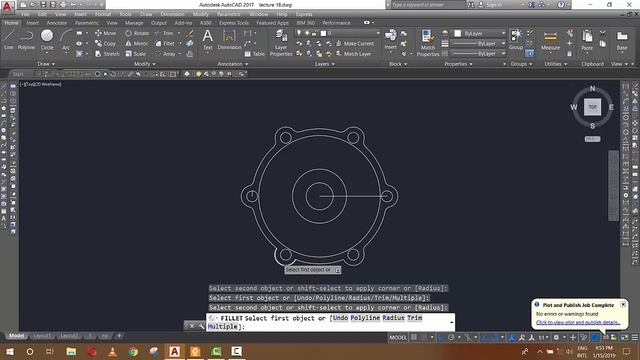The image size is (640, 360).
Task: Open the Express Tools ribbon tab
Action: click(233, 23)
